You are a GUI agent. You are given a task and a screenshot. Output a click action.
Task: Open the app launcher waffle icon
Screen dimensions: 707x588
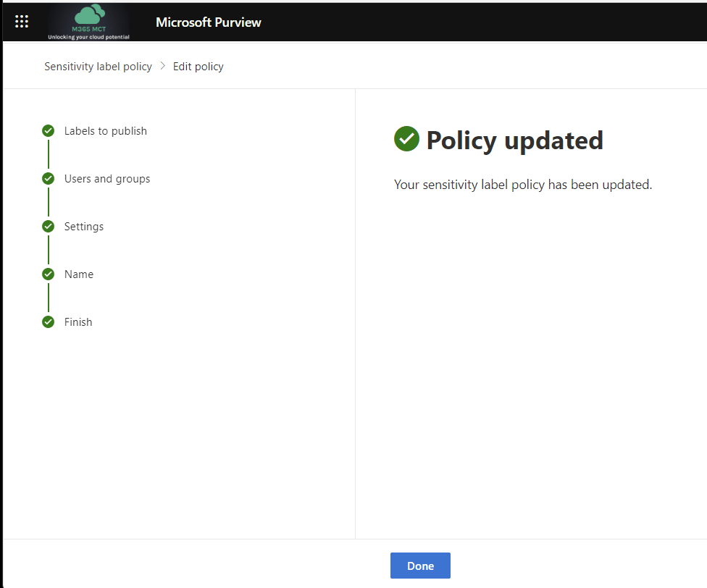pyautogui.click(x=22, y=22)
